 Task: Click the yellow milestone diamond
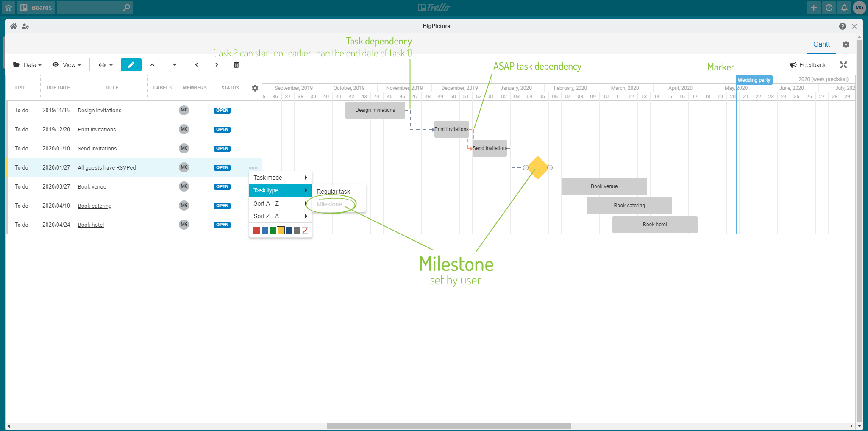(538, 168)
